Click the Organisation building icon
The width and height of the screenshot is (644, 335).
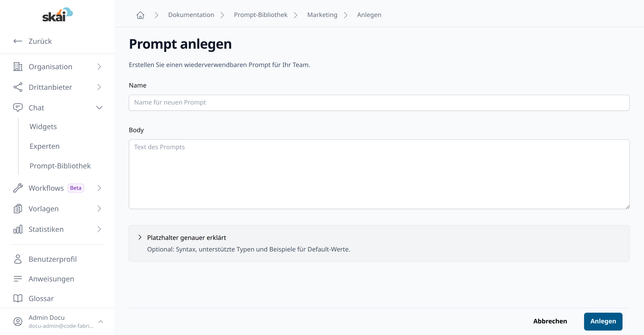(18, 67)
